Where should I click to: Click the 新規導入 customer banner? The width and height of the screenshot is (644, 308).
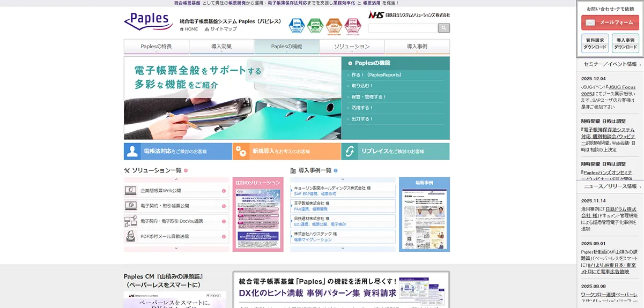click(287, 151)
